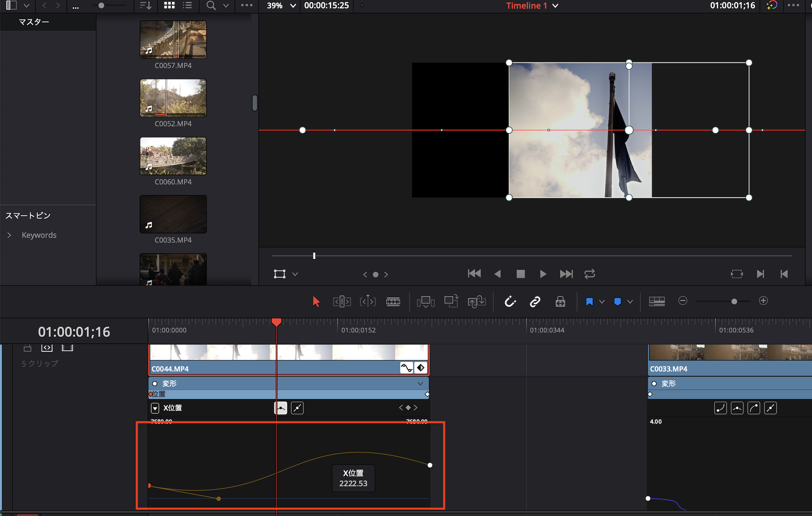Toggle the position lock icon
This screenshot has height=516, width=812.
560,302
